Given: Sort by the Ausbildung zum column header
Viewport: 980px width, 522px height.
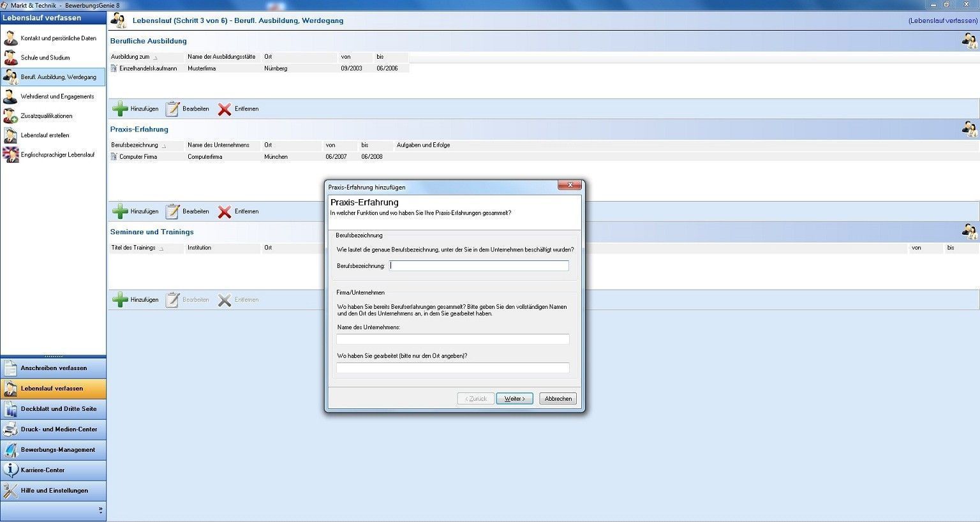Looking at the screenshot, I should point(131,57).
